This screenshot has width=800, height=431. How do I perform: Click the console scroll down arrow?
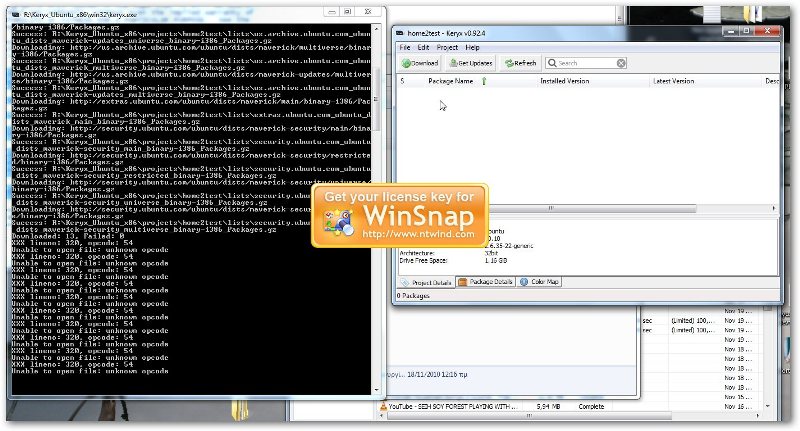[x=377, y=390]
